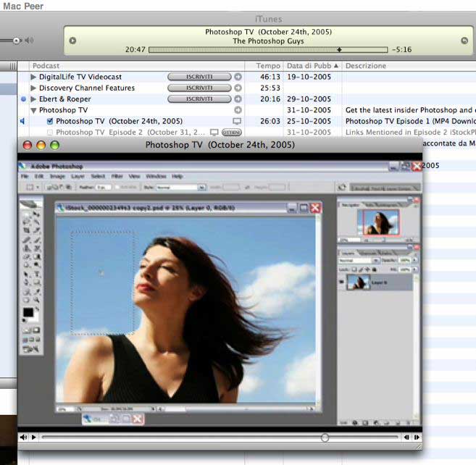Open the Image menu in video's Photoshop

(57, 176)
